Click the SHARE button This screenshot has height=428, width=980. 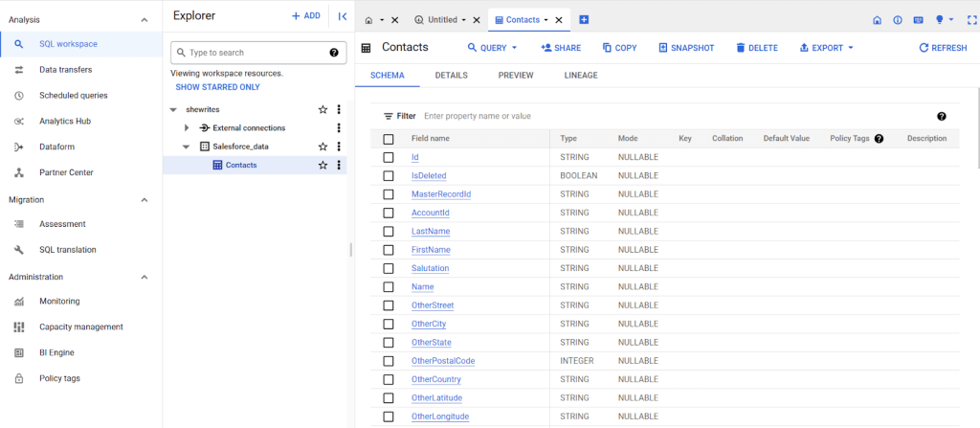[x=561, y=48]
